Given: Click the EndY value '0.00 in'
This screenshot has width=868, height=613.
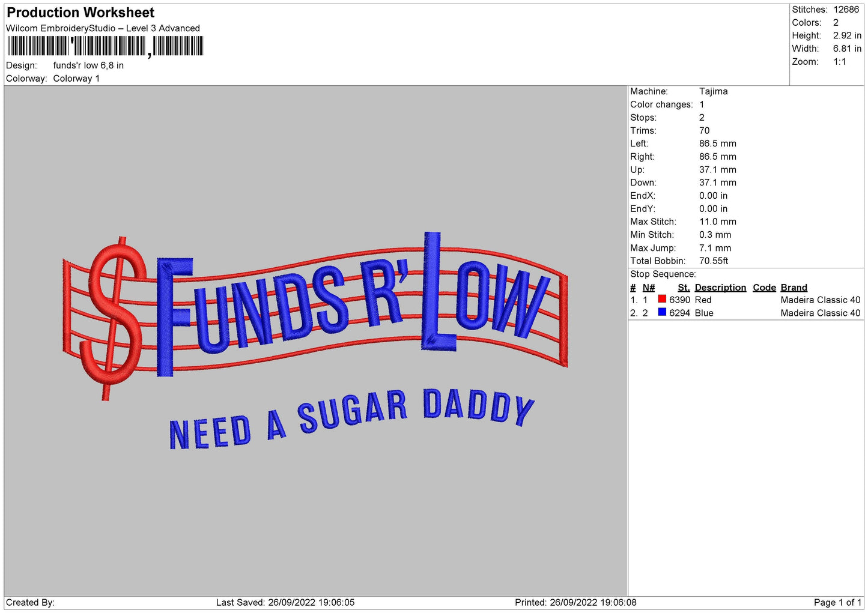Looking at the screenshot, I should (714, 209).
